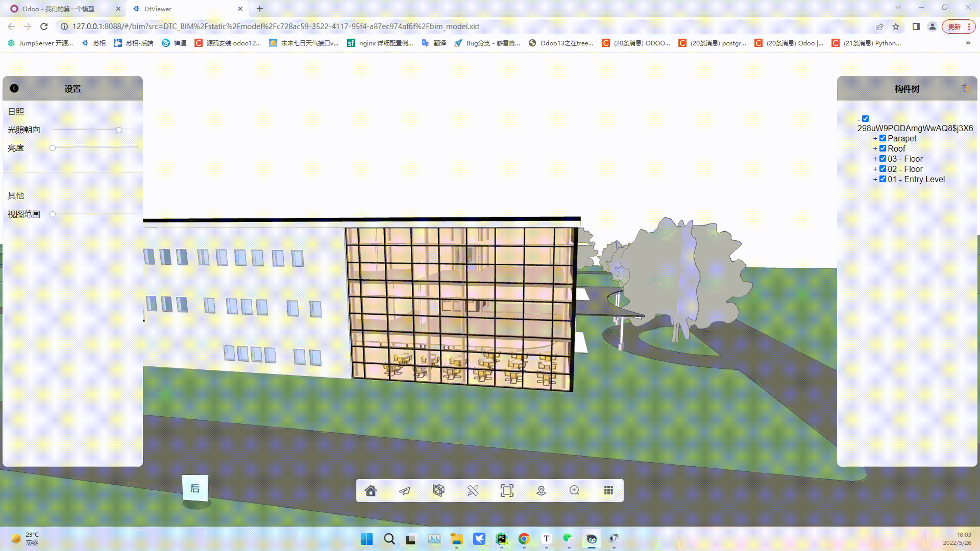
Task: Open the grid menu icon in toolbar
Action: click(x=608, y=490)
